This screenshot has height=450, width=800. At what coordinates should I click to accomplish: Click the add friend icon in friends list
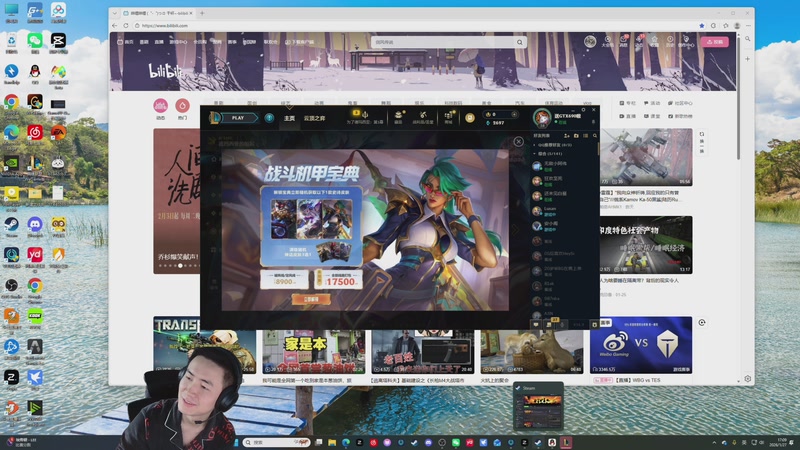(x=566, y=136)
